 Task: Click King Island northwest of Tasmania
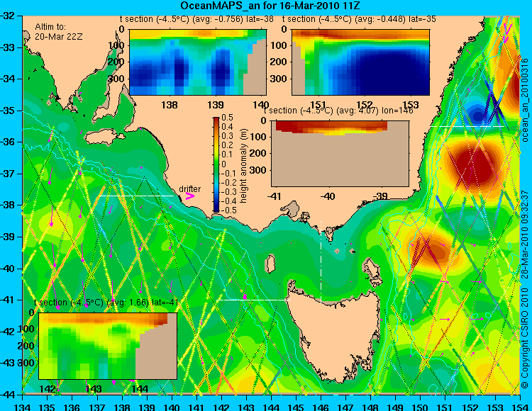270,264
